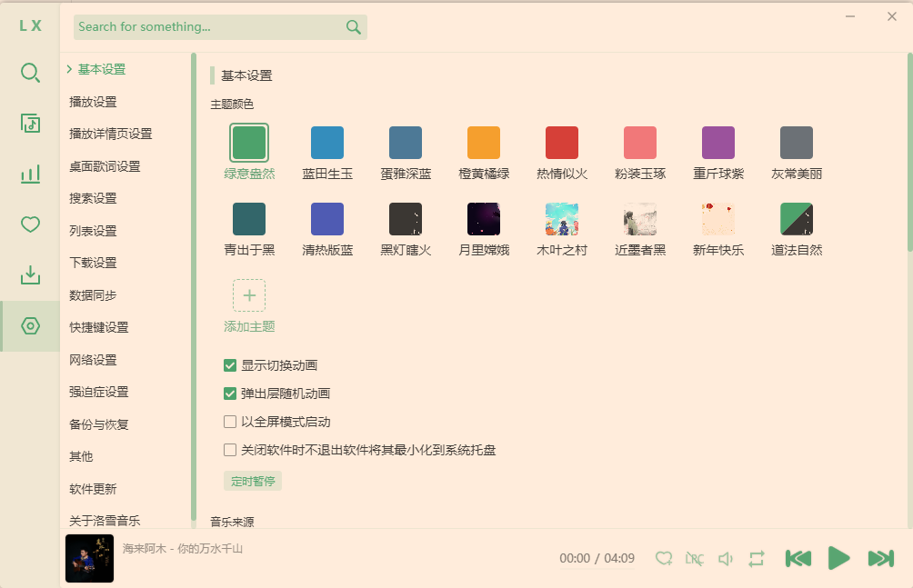The image size is (913, 588).
Task: Apply the 灰常美丽 gray theme
Action: pos(797,143)
